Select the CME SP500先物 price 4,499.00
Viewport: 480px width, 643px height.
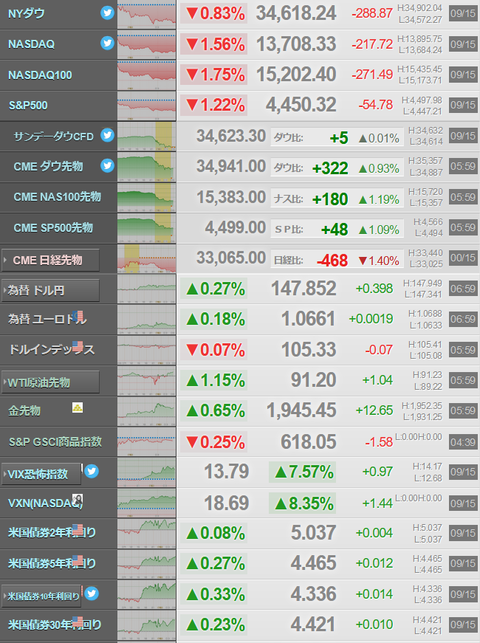tap(235, 227)
